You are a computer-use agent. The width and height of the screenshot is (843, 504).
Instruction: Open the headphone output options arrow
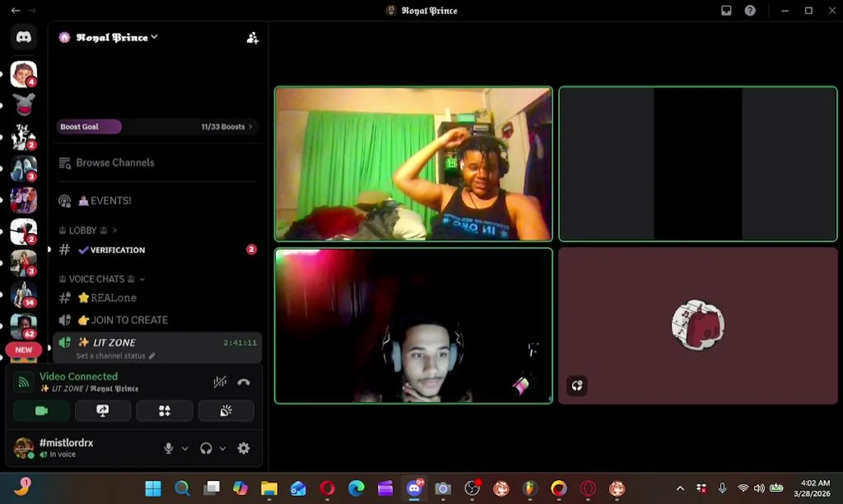click(223, 449)
